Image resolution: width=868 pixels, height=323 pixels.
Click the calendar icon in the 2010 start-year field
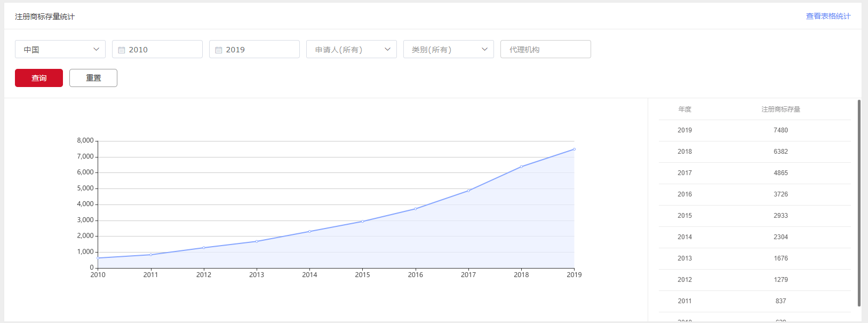122,50
